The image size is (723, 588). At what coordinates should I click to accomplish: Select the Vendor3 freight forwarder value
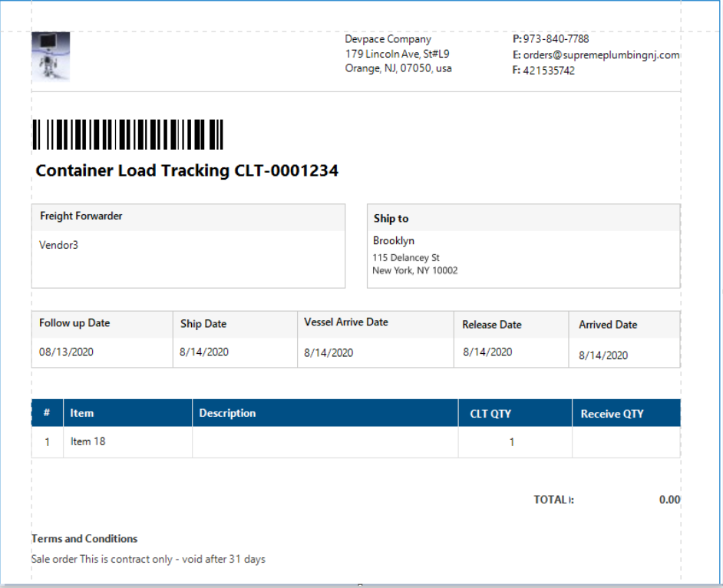pyautogui.click(x=59, y=246)
